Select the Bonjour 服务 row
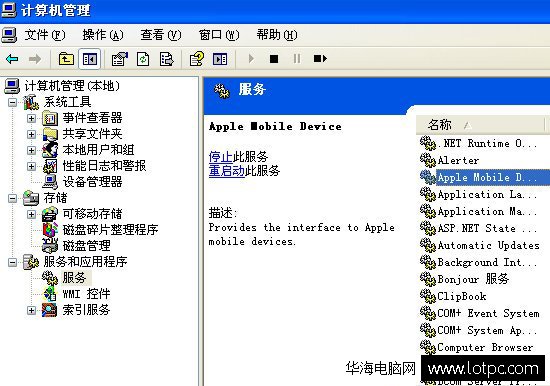 [x=464, y=279]
